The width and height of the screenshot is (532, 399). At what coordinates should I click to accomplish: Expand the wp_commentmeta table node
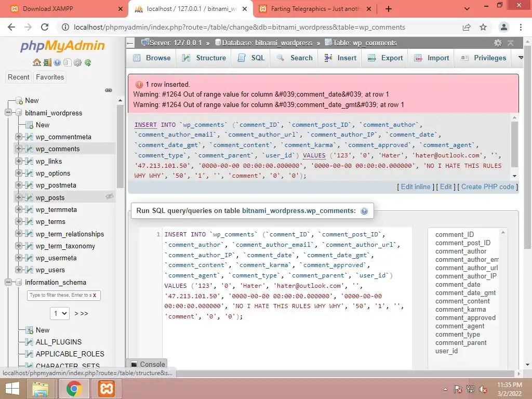19,137
